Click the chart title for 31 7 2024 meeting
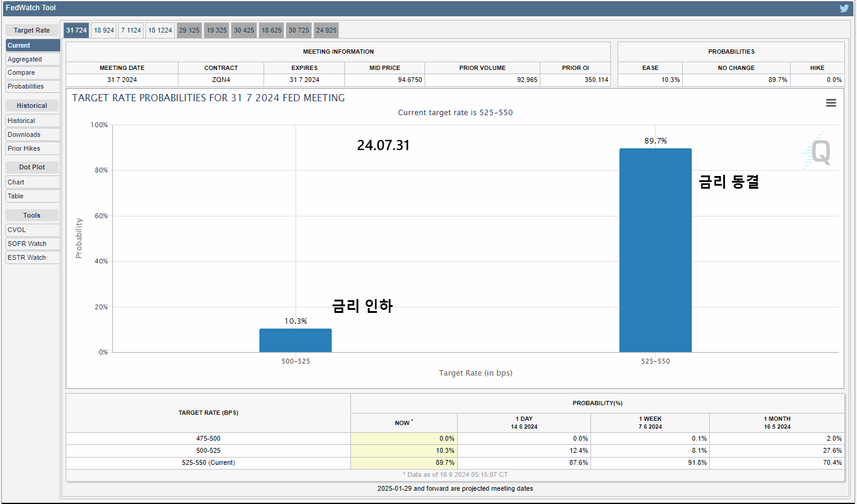857x504 pixels. 209,98
